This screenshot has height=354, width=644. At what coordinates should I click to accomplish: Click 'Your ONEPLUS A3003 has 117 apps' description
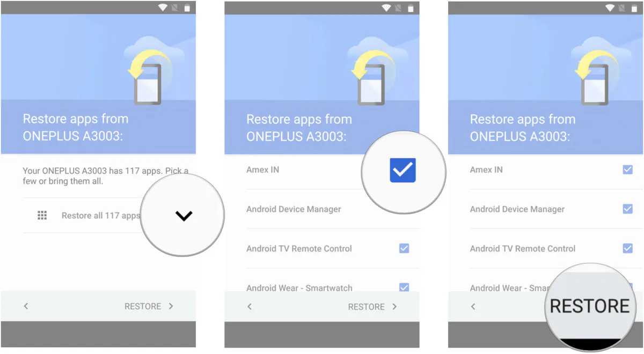(106, 176)
